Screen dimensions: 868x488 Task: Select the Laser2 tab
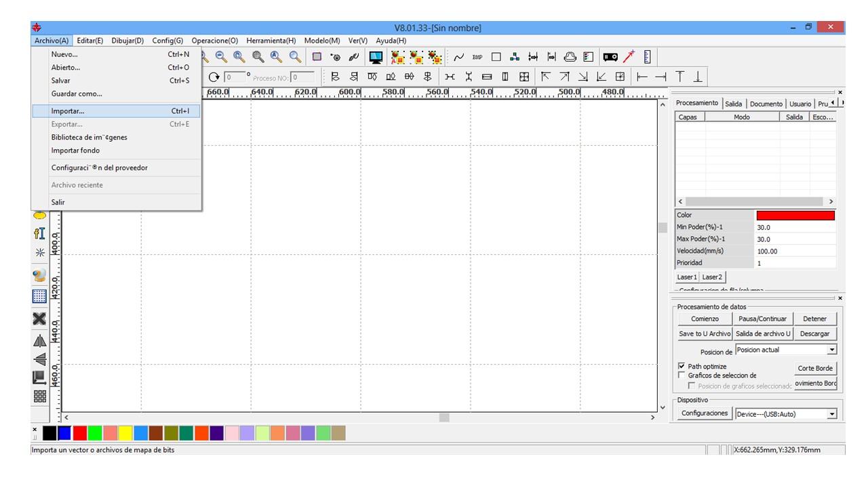712,277
